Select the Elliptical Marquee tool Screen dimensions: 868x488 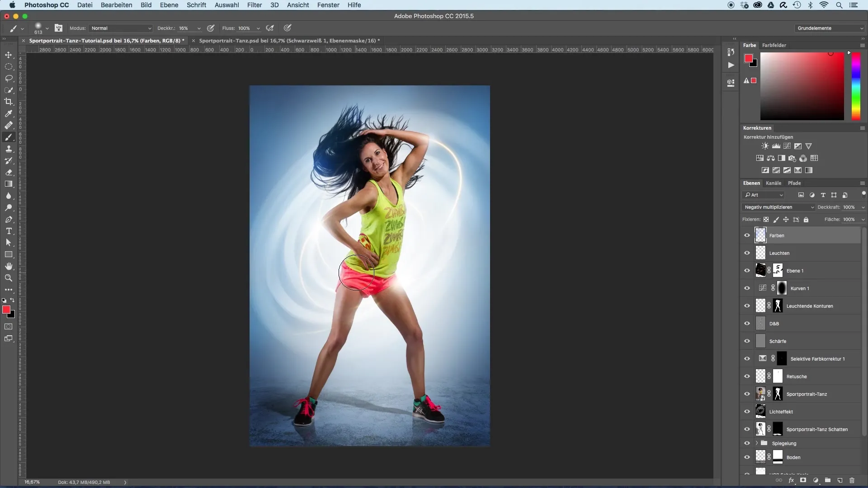(9, 66)
